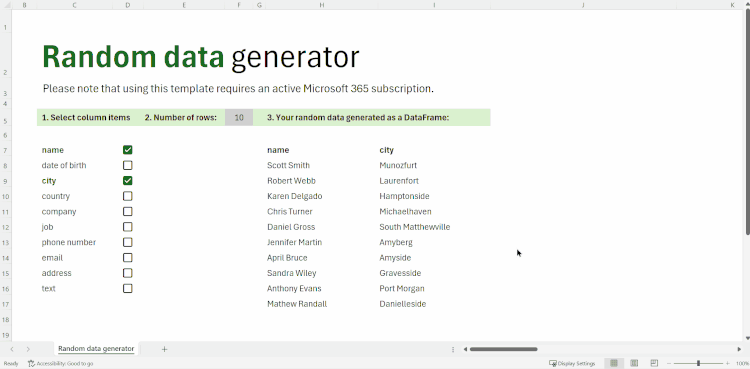Screen dimensions: 750x369
Task: Select row 12 header
Action: coord(5,227)
